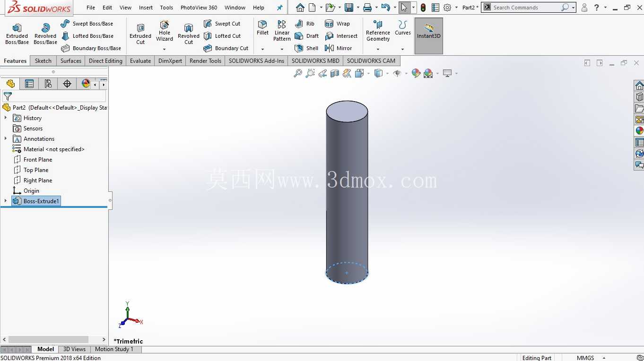Select the Top Plane tree item
Image resolution: width=644 pixels, height=361 pixels.
(x=31, y=170)
